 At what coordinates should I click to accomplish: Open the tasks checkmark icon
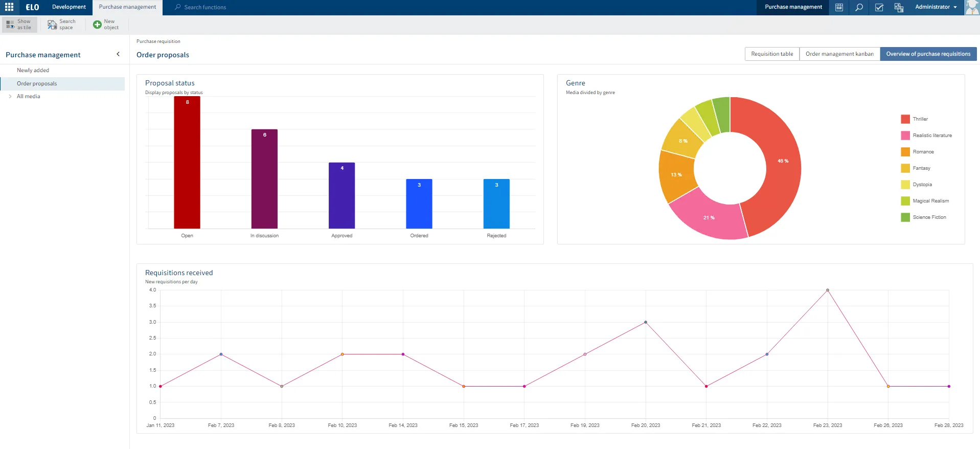point(879,7)
